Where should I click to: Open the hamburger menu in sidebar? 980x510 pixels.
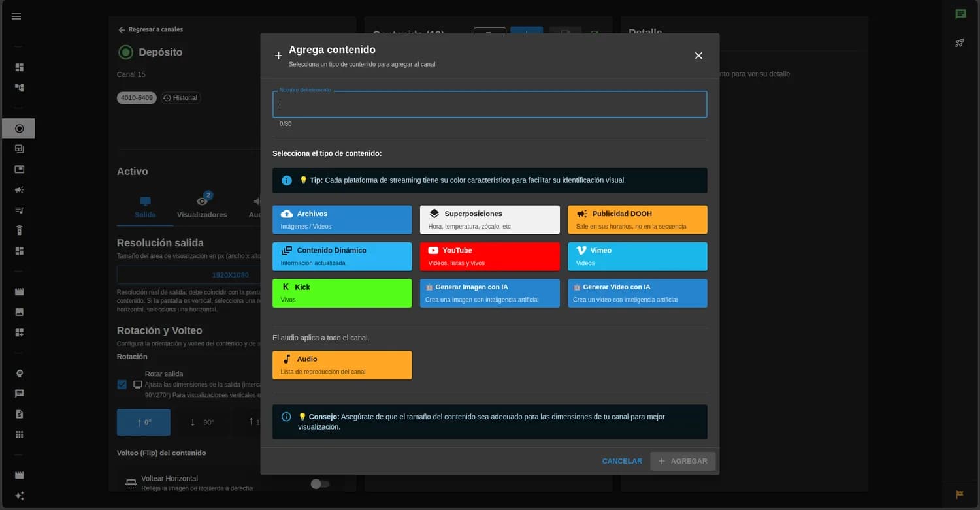click(x=16, y=16)
